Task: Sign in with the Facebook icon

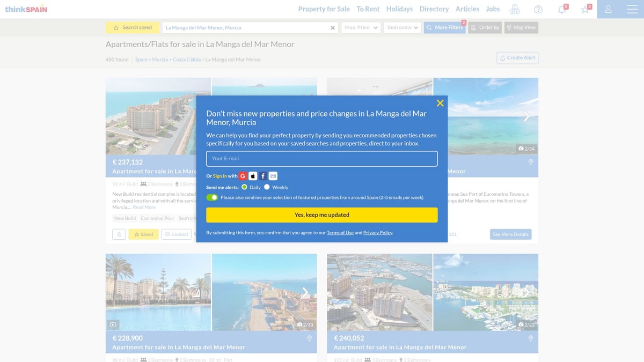Action: (263, 175)
